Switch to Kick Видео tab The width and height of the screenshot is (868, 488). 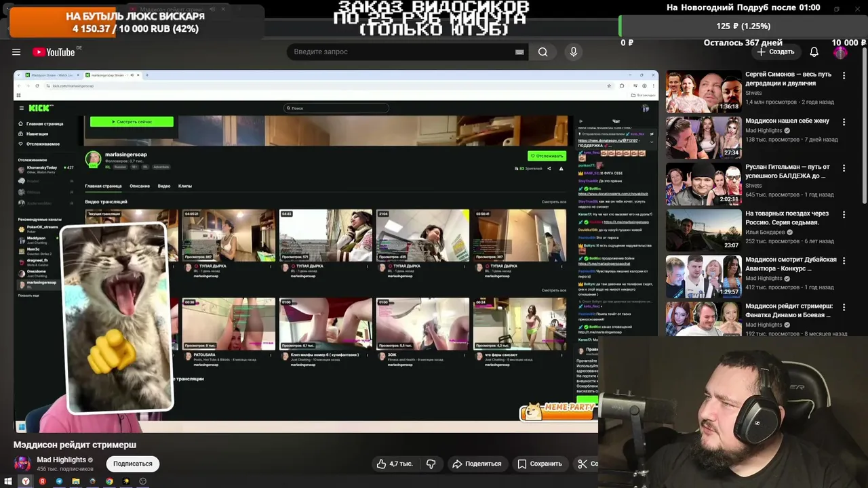pyautogui.click(x=163, y=186)
